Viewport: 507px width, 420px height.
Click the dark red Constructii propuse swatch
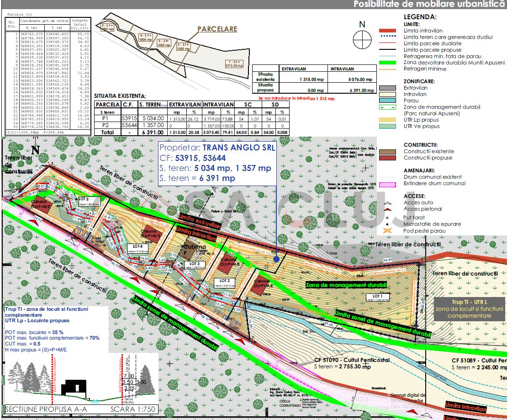click(x=387, y=158)
